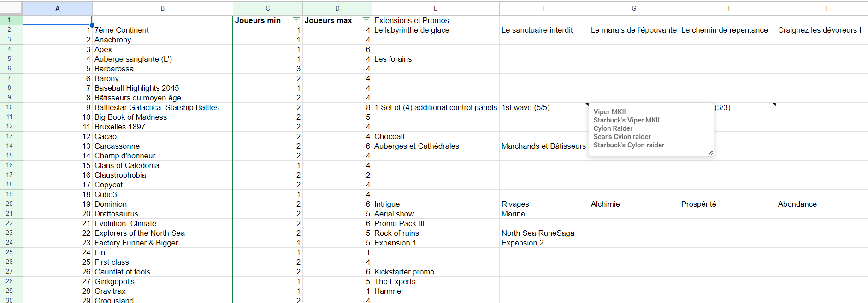Viewport: 868px width, 303px height.
Task: Click the note resize handle corner
Action: tap(710, 153)
